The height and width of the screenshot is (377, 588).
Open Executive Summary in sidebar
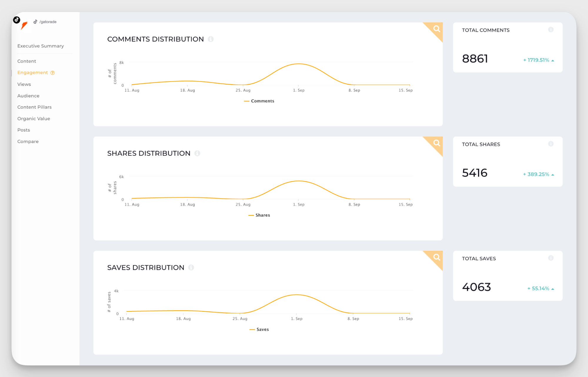pos(41,46)
